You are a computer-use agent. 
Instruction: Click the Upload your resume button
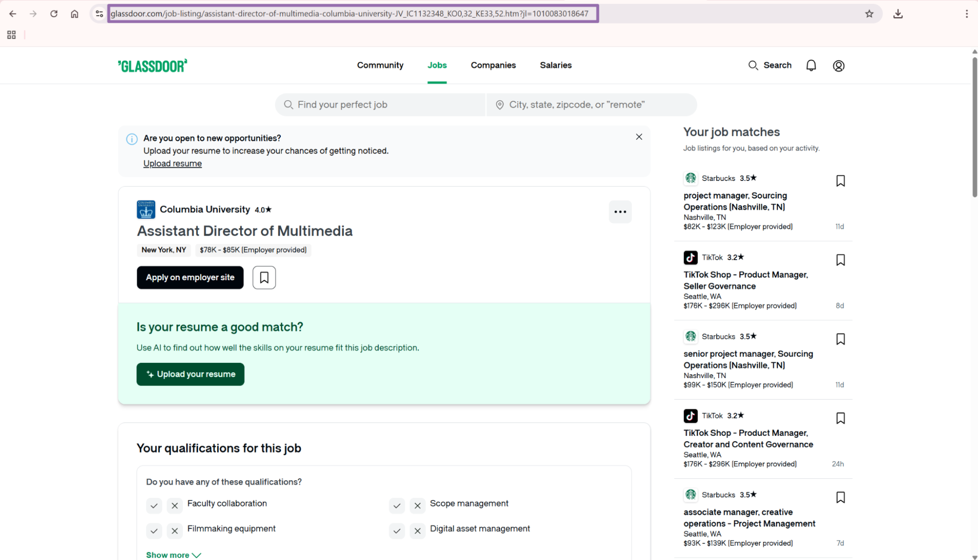190,374
